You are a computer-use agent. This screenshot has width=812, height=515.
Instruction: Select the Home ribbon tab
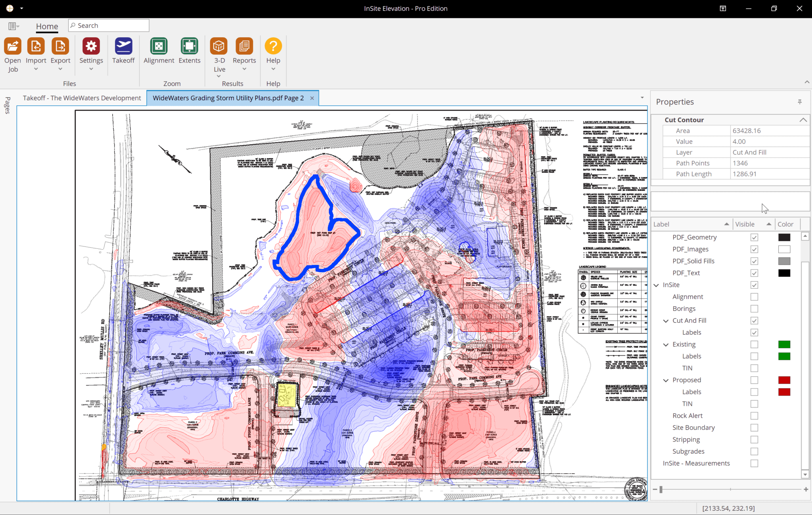pos(47,26)
